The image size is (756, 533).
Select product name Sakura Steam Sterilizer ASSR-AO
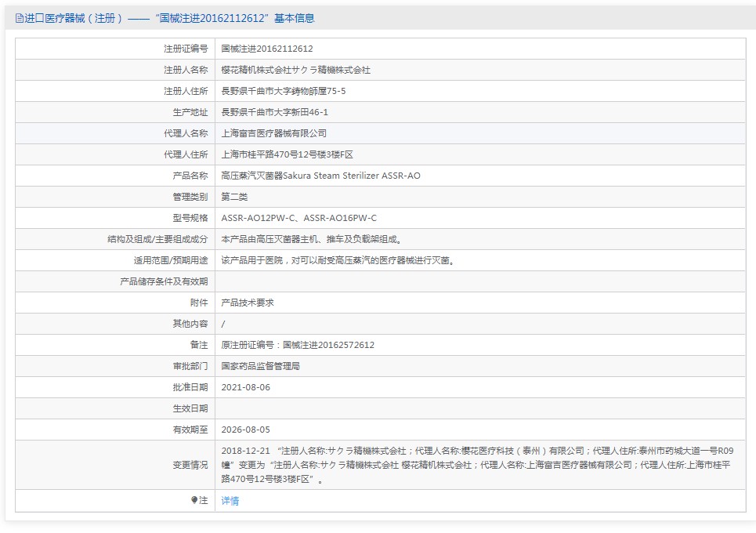tap(352, 176)
